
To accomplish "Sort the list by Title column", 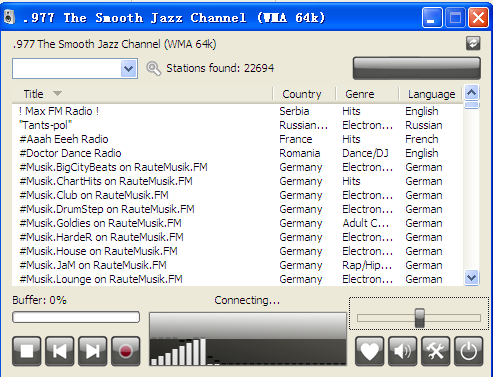I will [142, 94].
